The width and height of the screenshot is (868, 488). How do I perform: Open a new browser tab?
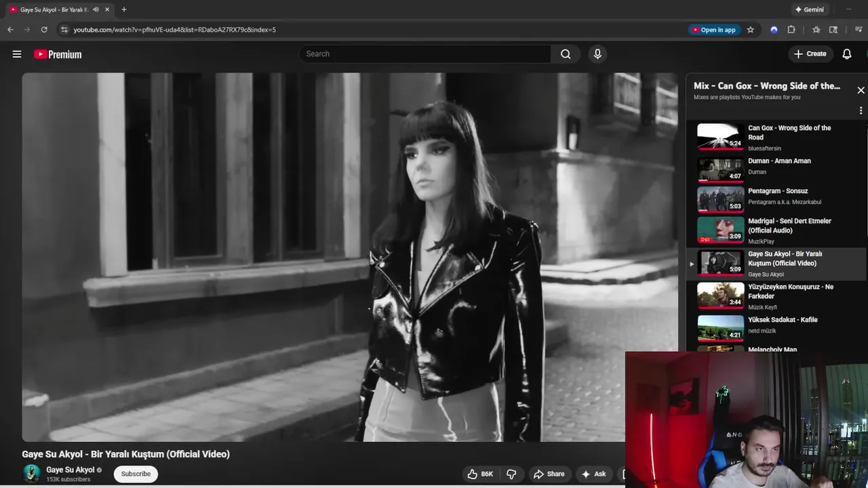click(x=123, y=9)
